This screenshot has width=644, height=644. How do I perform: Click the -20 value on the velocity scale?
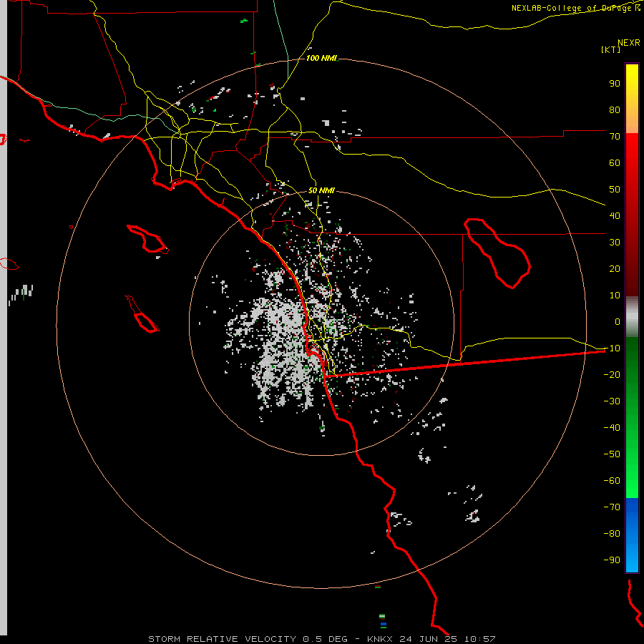[x=612, y=375]
